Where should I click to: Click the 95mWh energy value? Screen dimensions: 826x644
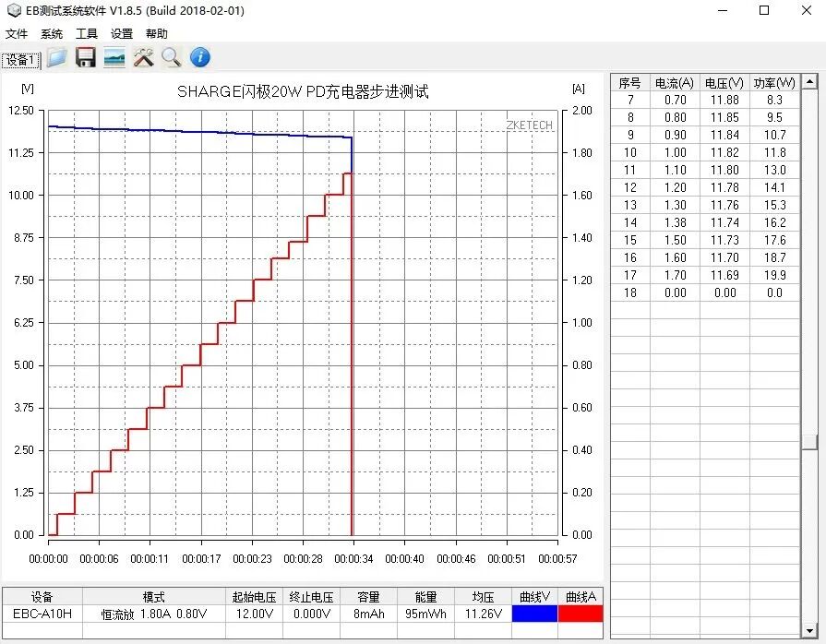click(x=425, y=614)
